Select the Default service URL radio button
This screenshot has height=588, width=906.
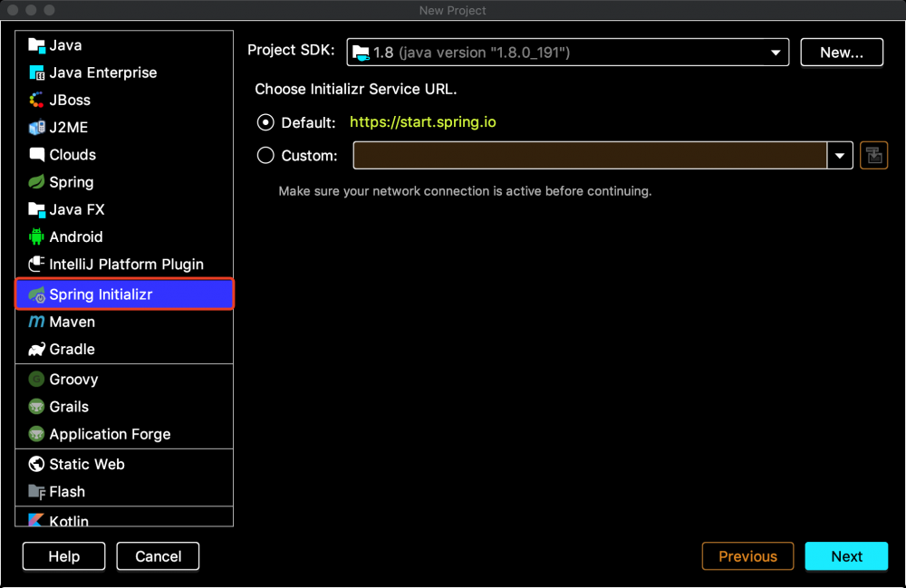click(265, 122)
